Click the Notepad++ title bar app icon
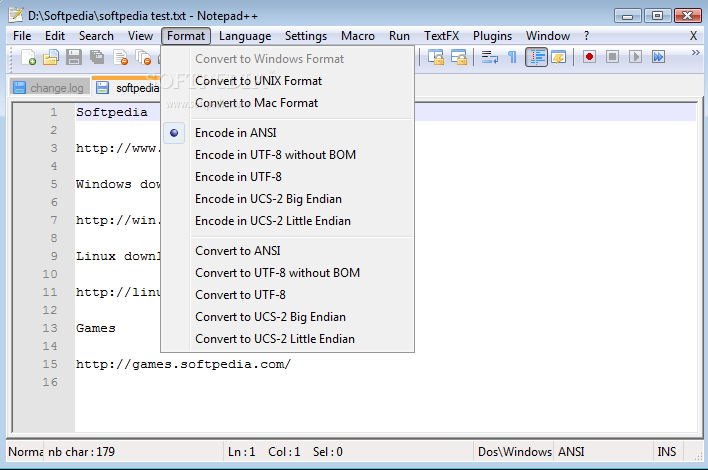Screen dimensions: 708x470 tap(16, 15)
